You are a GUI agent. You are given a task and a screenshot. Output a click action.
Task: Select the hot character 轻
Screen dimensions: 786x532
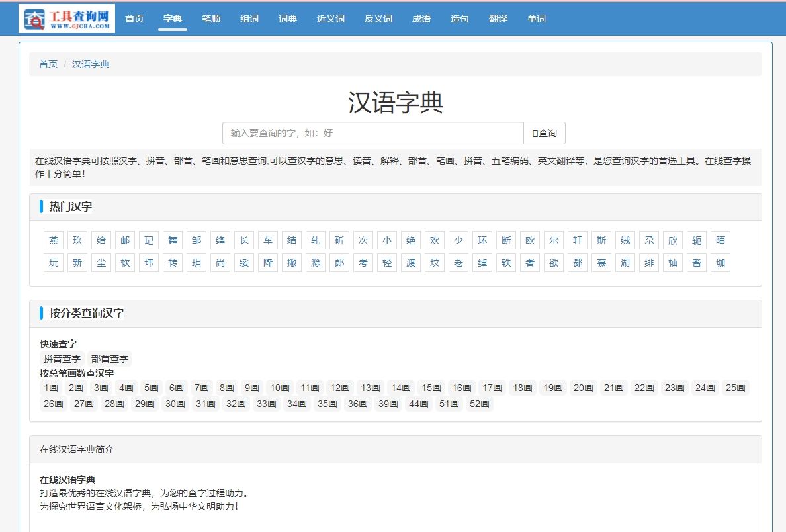pyautogui.click(x=387, y=263)
